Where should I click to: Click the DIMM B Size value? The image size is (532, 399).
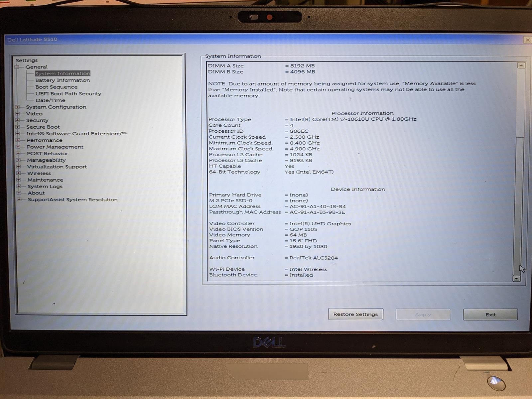coord(302,72)
